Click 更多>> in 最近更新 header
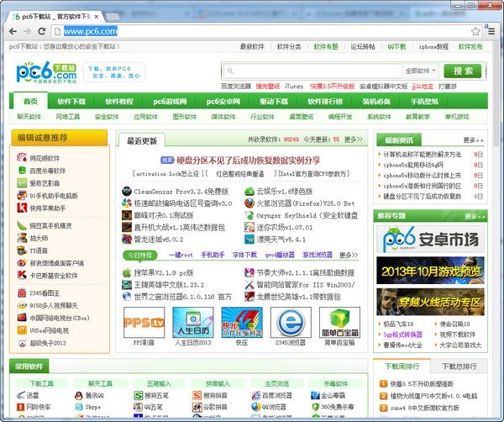The image size is (504, 422). pyautogui.click(x=354, y=140)
